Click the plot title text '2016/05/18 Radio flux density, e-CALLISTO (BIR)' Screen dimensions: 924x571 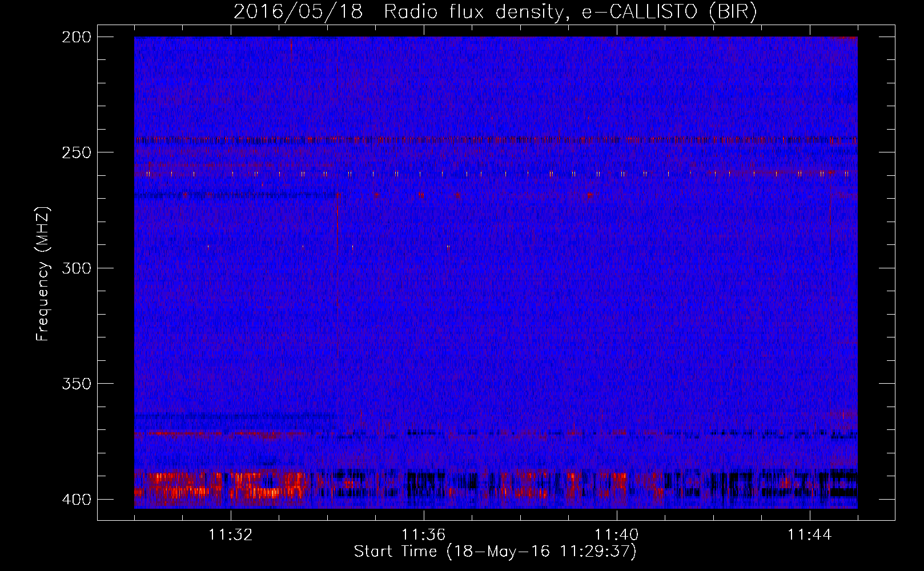point(495,11)
